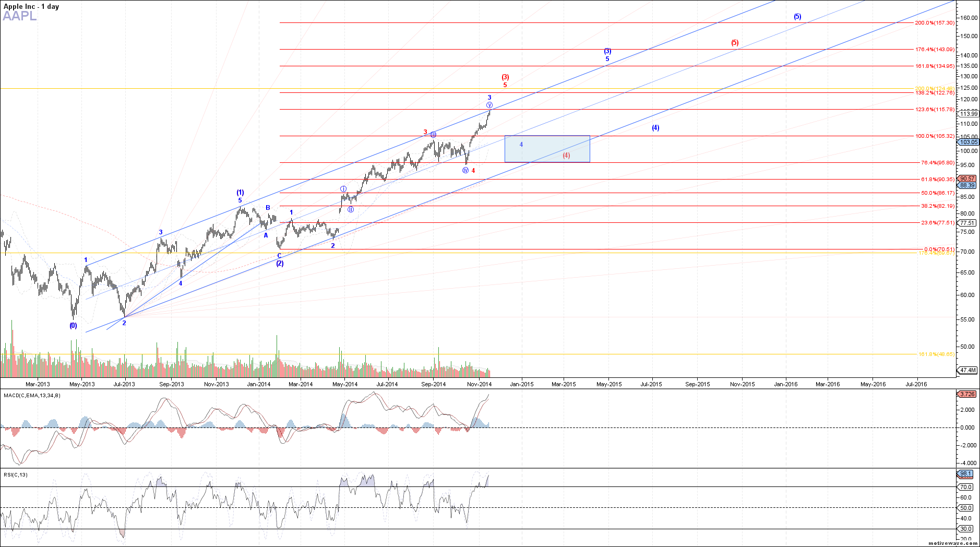Click the 160.00 price axis value
The height and width of the screenshot is (547, 980).
(x=969, y=18)
